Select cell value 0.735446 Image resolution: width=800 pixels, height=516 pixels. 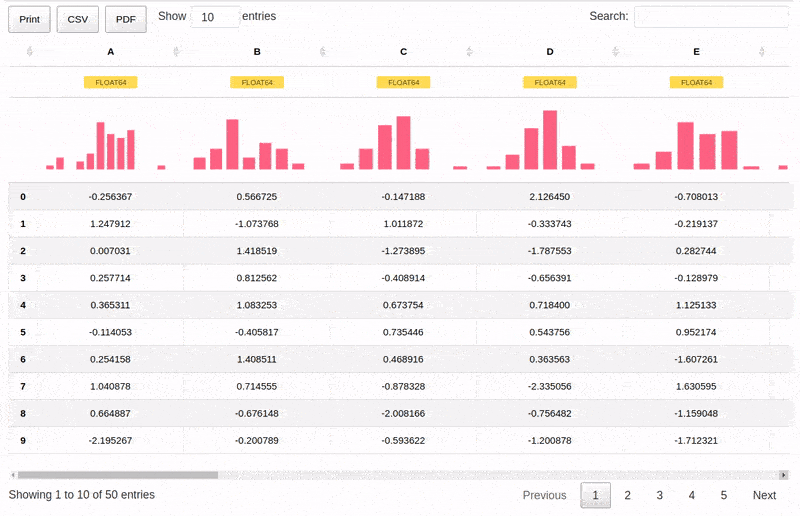403,332
